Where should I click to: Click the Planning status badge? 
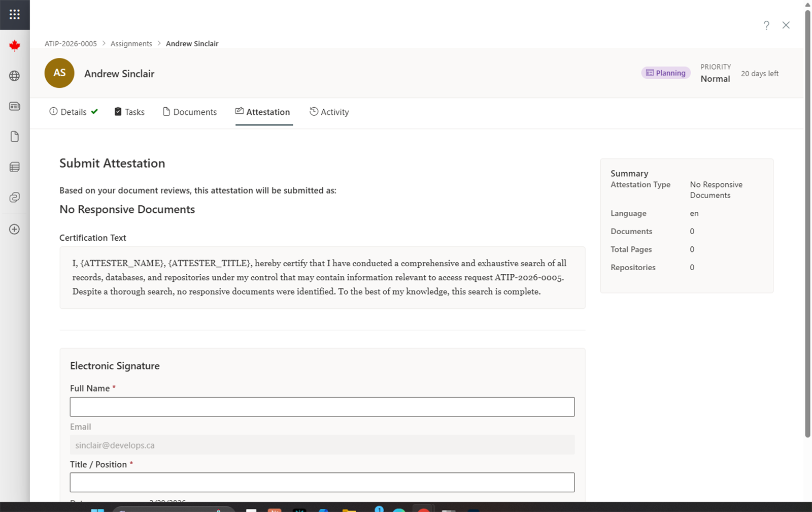tap(665, 73)
